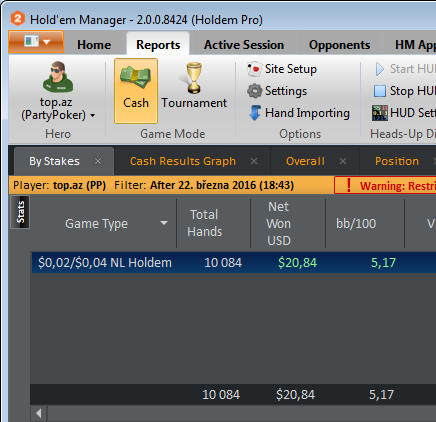This screenshot has height=422, width=436.
Task: Switch to the Home ribbon tab
Action: (94, 45)
